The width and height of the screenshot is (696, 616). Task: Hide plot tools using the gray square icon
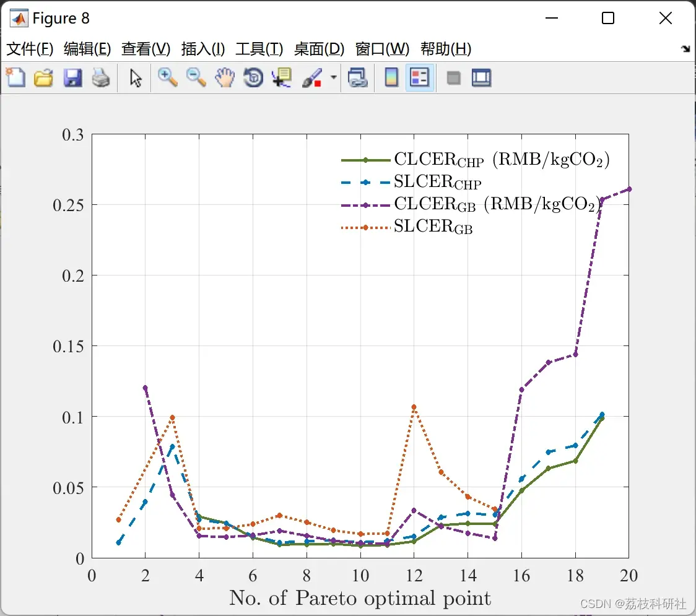tap(453, 78)
